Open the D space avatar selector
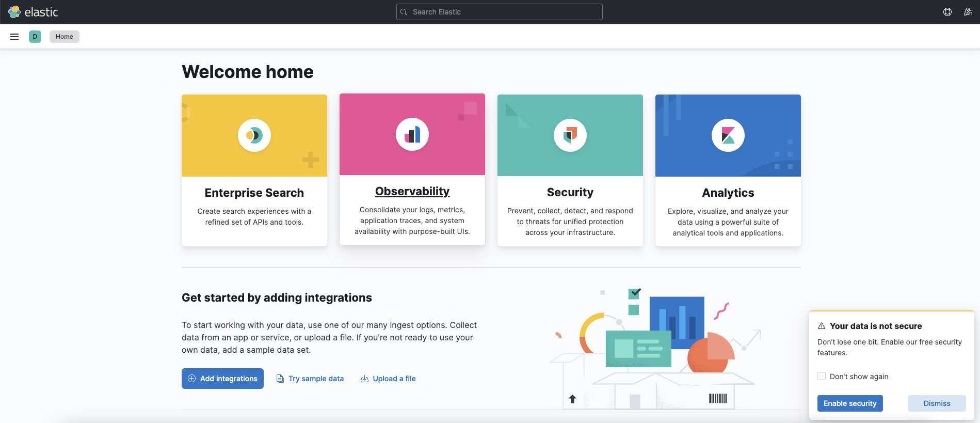980x423 pixels. [x=35, y=37]
